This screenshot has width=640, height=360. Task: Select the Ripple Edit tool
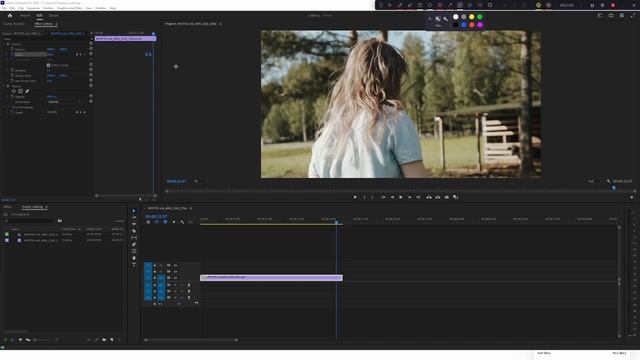(134, 224)
